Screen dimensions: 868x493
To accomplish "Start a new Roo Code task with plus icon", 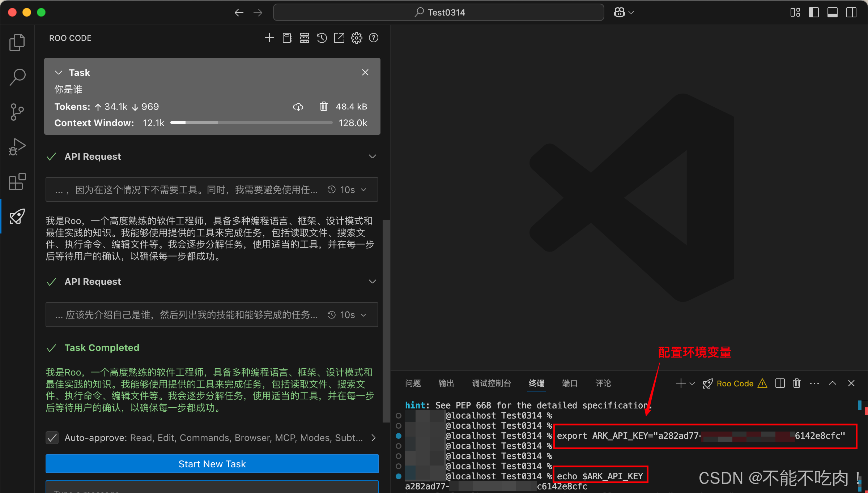I will pyautogui.click(x=269, y=38).
